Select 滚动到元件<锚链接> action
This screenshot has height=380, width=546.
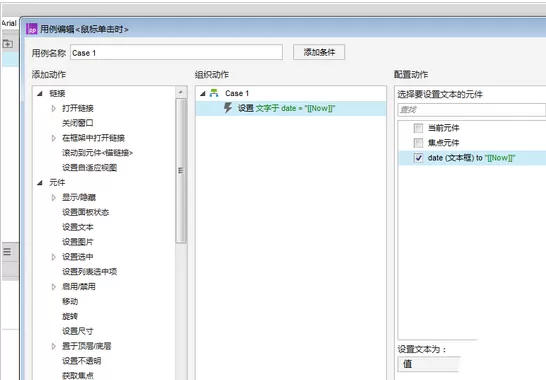[97, 153]
